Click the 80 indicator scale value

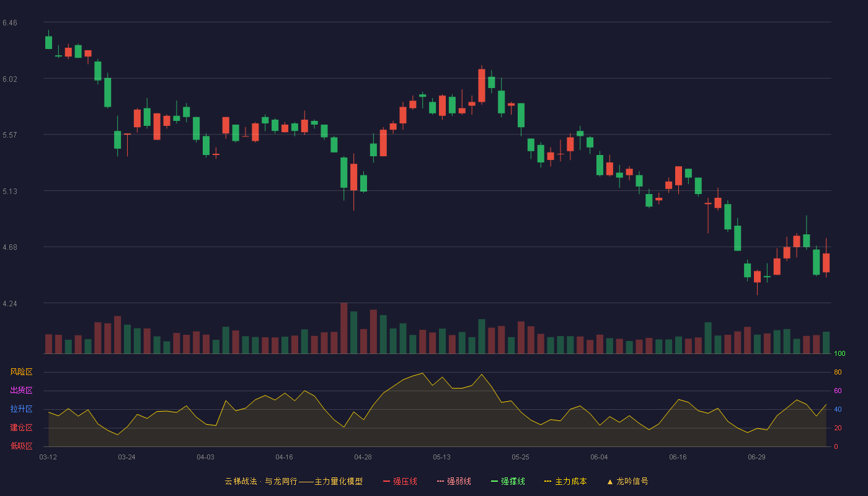[x=838, y=373]
